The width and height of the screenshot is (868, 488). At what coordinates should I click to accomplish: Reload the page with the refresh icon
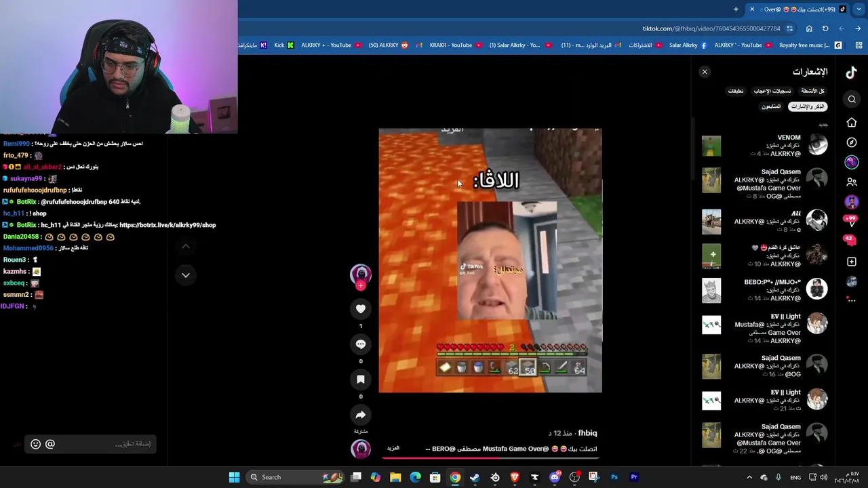pyautogui.click(x=825, y=28)
